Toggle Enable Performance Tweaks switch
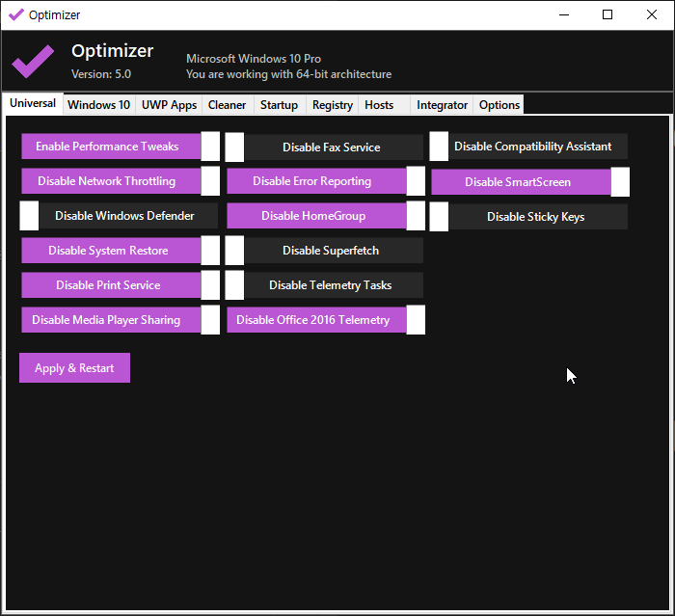The image size is (675, 616). 121,147
